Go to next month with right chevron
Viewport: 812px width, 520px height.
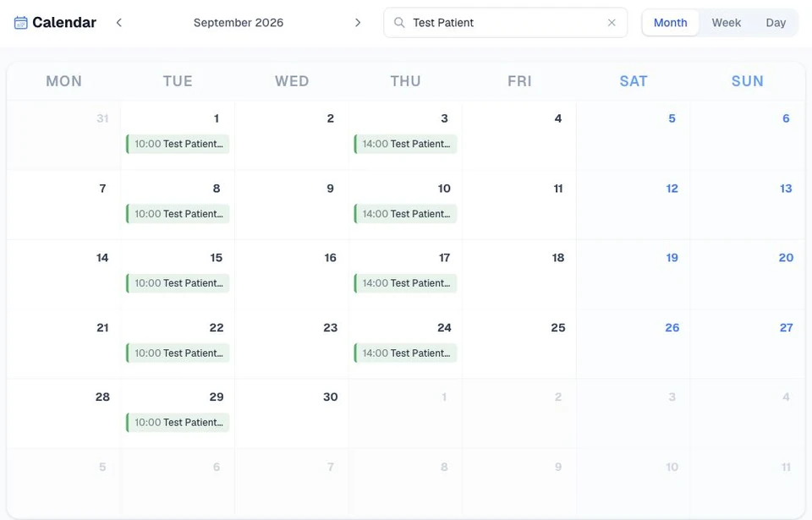(357, 23)
